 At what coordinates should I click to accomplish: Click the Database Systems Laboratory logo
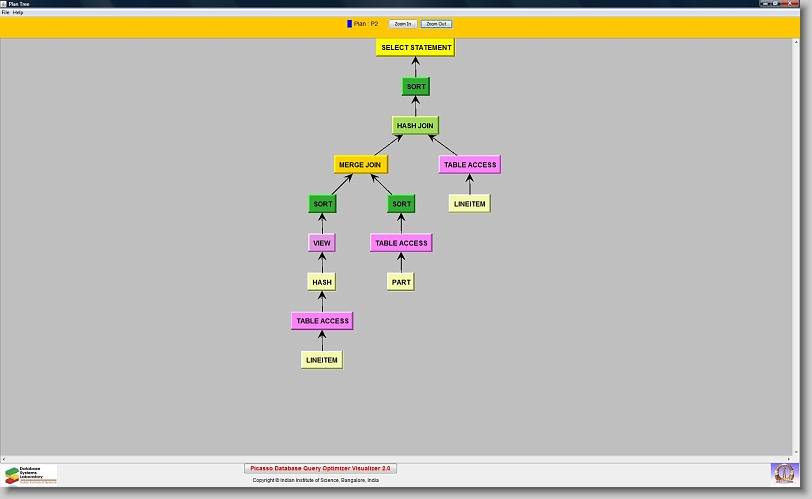pos(31,474)
